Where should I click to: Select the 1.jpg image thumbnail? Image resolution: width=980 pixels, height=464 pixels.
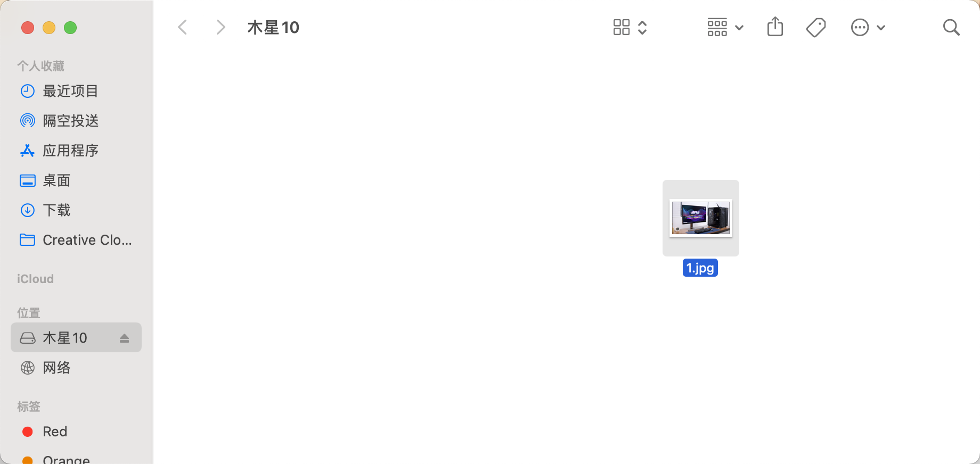point(700,218)
